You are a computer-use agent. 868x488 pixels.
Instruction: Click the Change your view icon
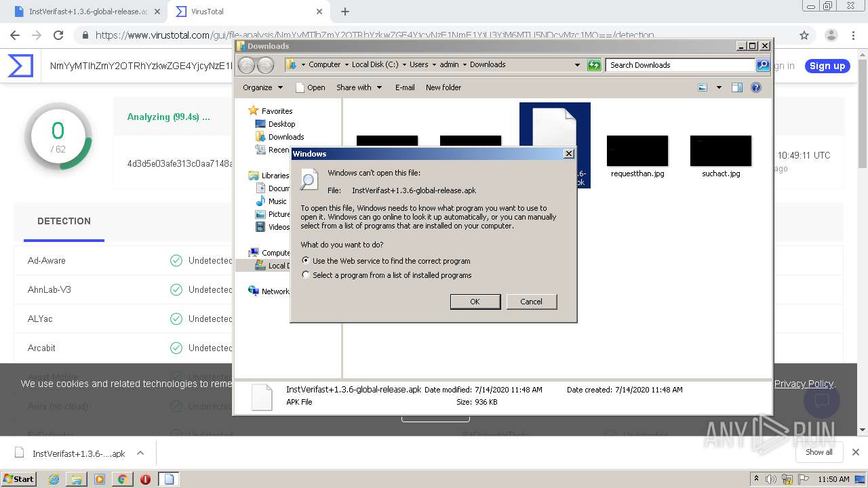pyautogui.click(x=703, y=87)
